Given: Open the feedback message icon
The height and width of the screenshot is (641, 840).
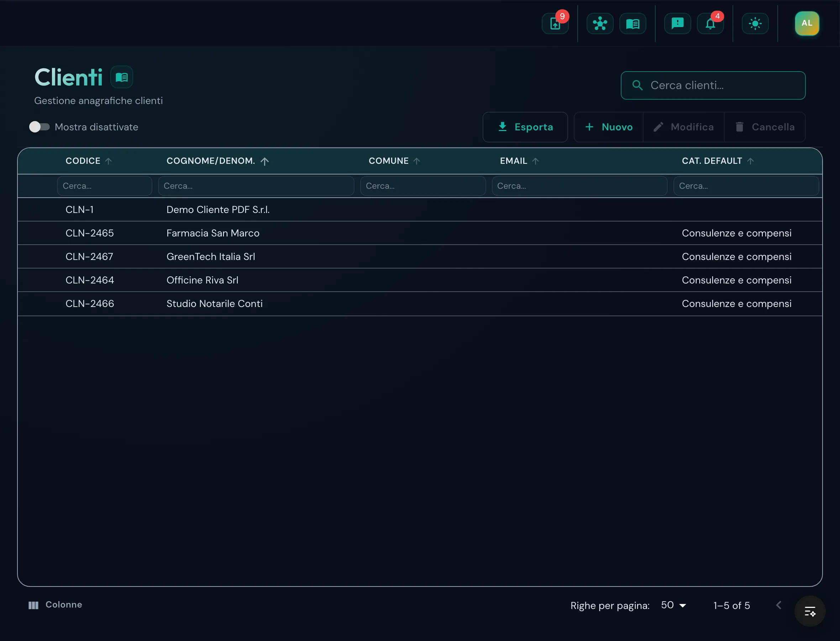Looking at the screenshot, I should click(x=677, y=24).
